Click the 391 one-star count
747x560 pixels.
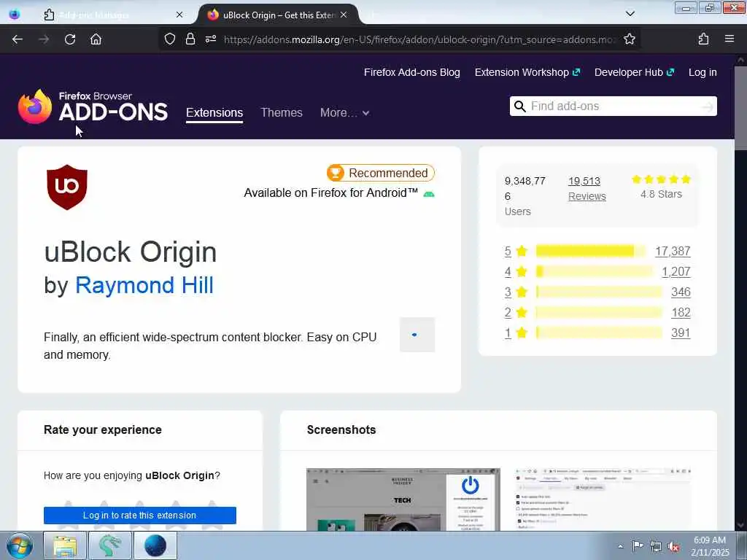pyautogui.click(x=681, y=332)
